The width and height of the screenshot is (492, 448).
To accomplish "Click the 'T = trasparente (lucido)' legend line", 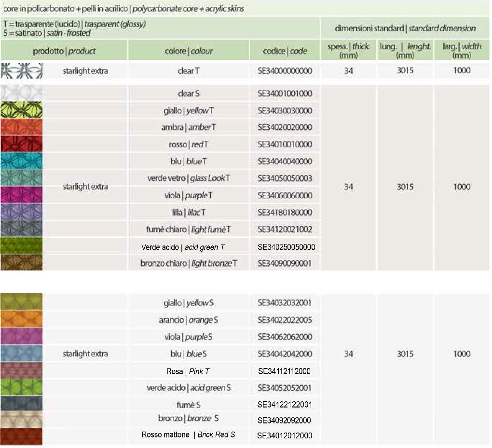I will pyautogui.click(x=74, y=24).
